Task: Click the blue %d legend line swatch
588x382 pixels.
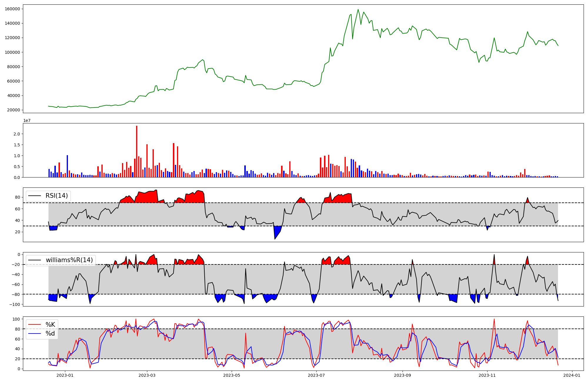Action: [34, 334]
